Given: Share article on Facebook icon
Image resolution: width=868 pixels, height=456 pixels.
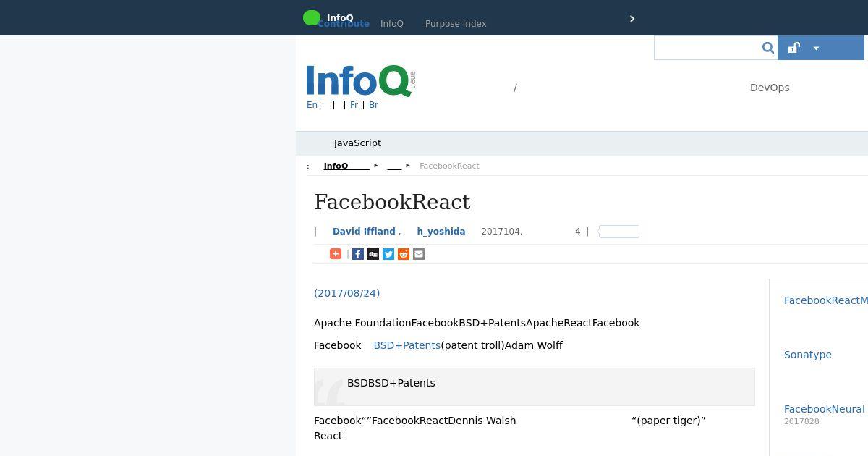Looking at the screenshot, I should (x=358, y=254).
